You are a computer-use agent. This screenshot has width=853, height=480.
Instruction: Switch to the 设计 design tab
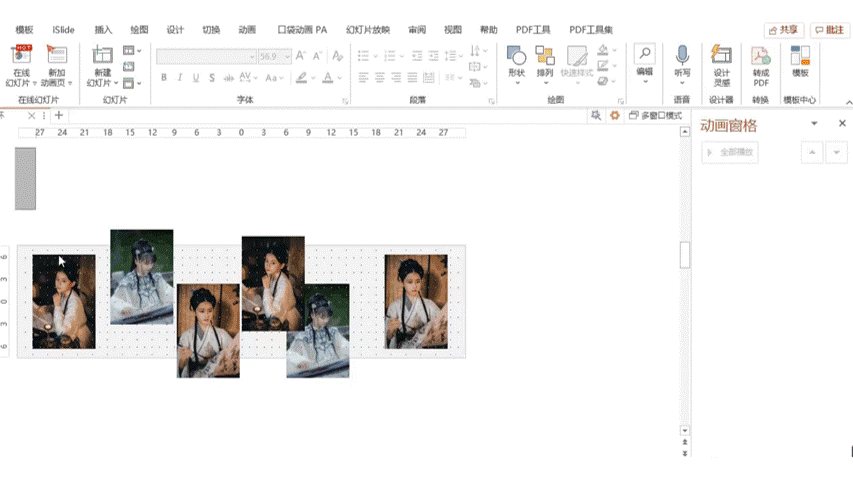pyautogui.click(x=175, y=30)
